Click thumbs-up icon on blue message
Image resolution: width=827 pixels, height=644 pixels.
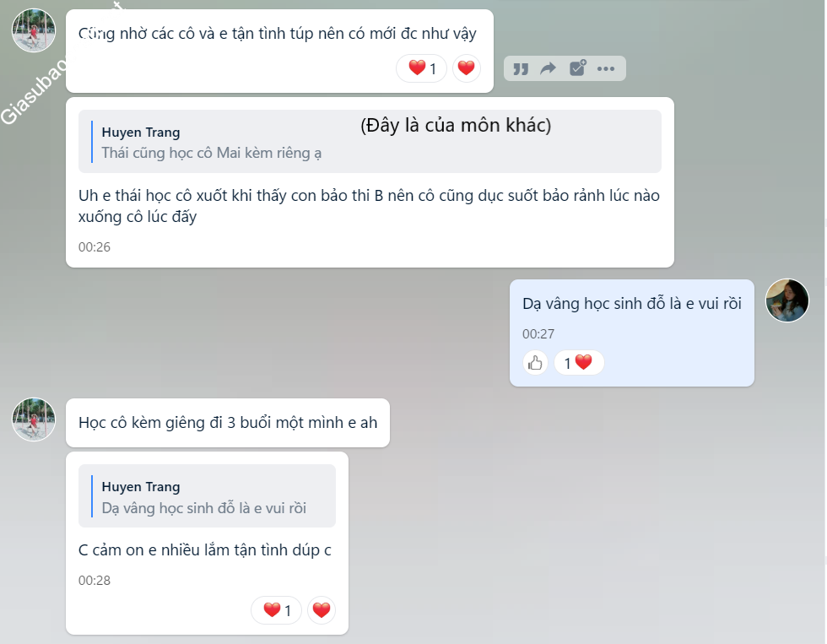[535, 363]
